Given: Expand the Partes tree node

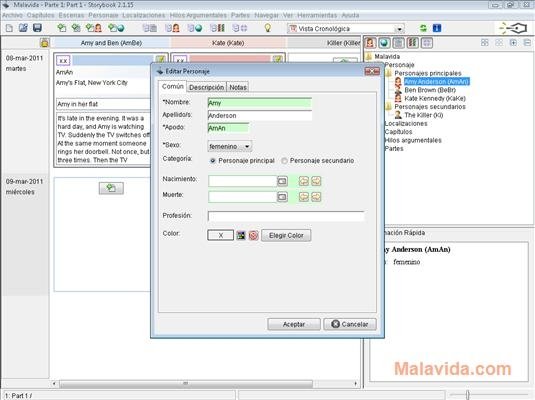Looking at the screenshot, I should click(x=394, y=148).
